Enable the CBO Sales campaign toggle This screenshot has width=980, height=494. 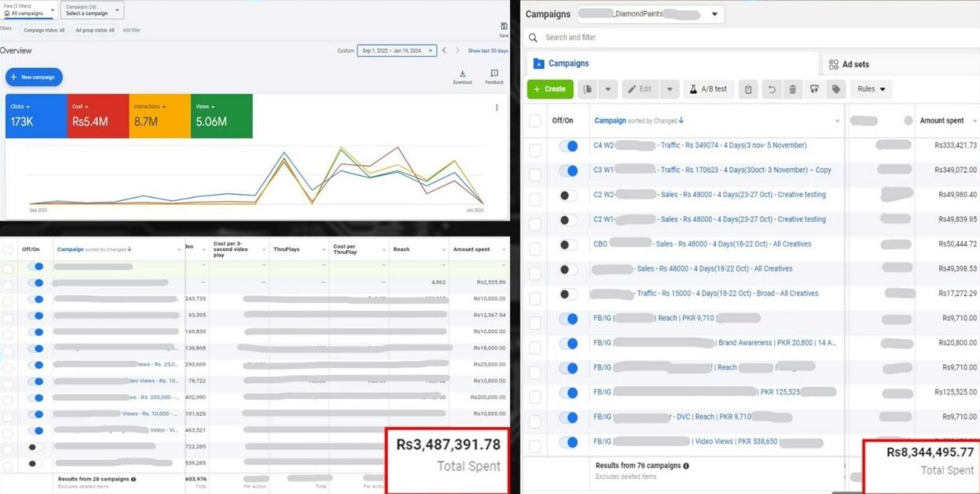(568, 245)
